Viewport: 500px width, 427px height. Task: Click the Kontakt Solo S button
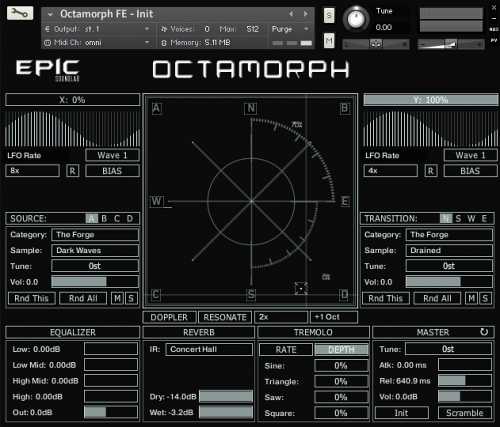[329, 15]
